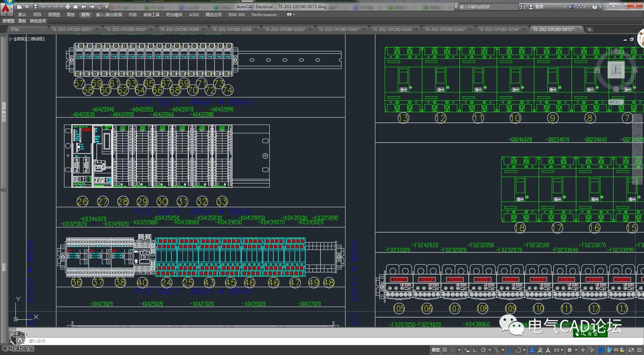Expand polar tracking angle dropdown arrow
644x355 pixels.
coord(490,350)
